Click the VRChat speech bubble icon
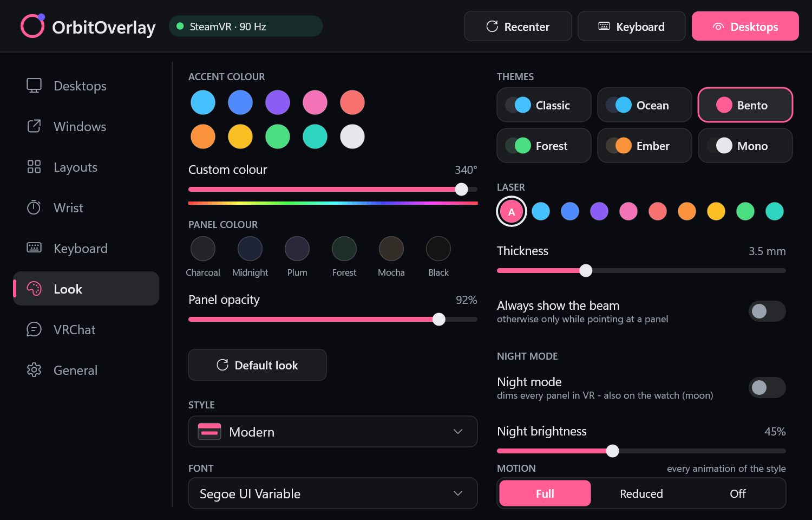Screen dimensions: 812x520 (34, 329)
